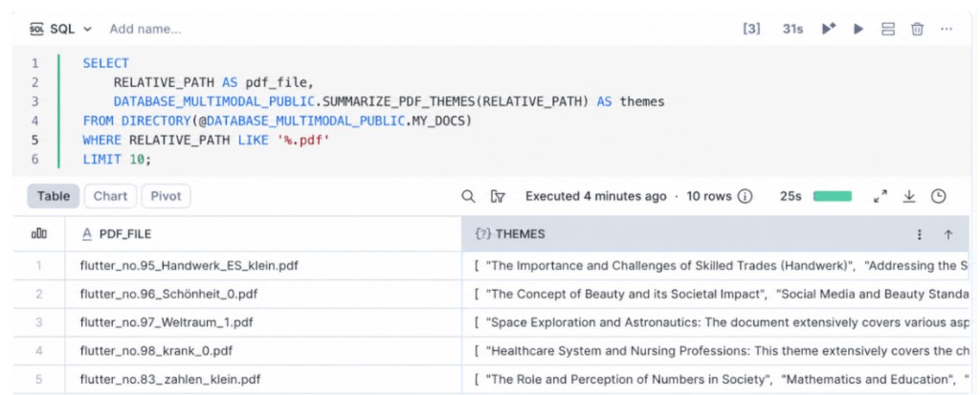
Task: Select flutter_no.95_Handwerk_ES_klein.pdf cell
Action: click(x=263, y=266)
